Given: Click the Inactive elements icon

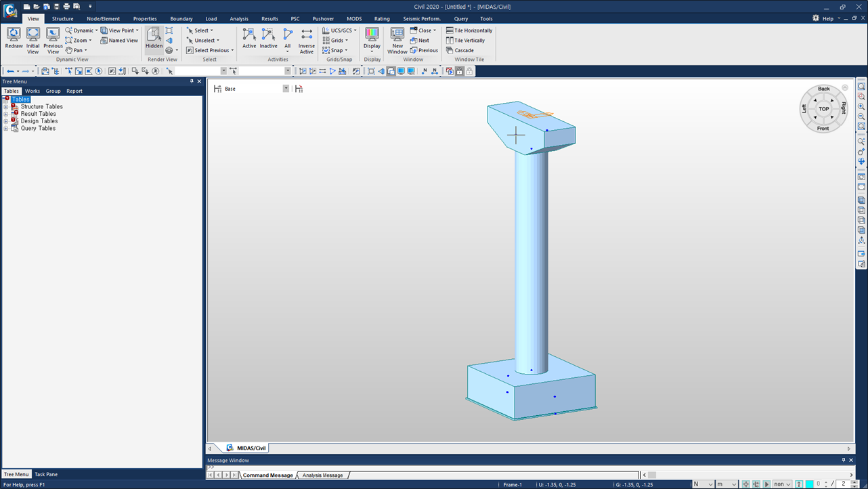Looking at the screenshot, I should tap(268, 39).
